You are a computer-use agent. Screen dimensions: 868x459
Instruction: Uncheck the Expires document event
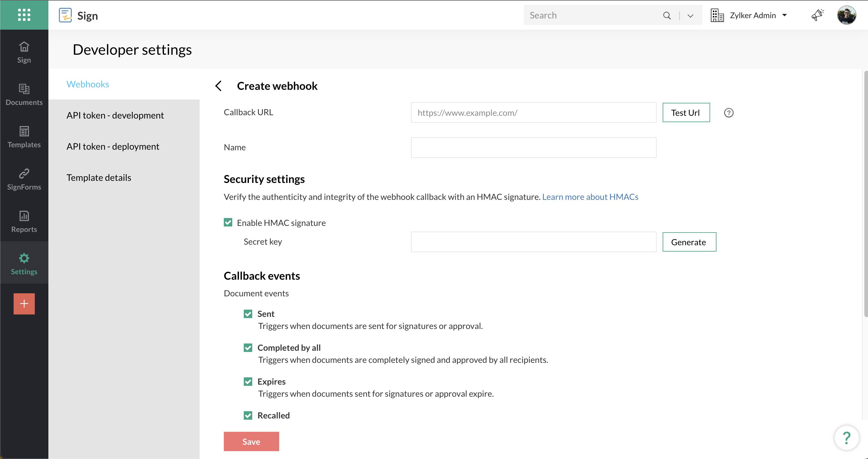point(248,382)
